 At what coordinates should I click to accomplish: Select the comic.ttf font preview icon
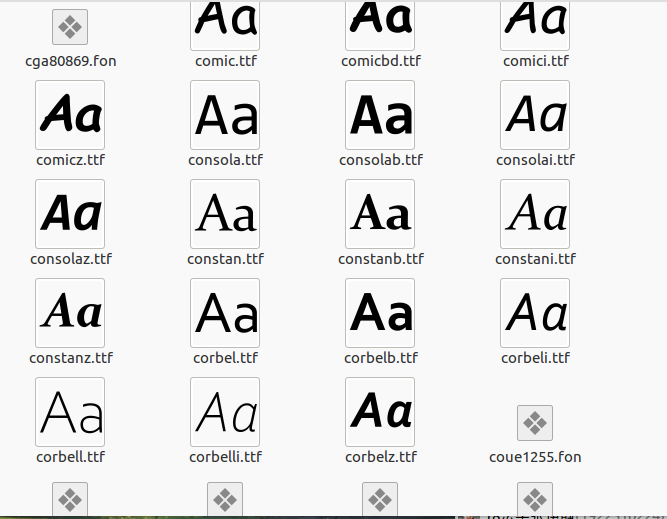coord(225,26)
